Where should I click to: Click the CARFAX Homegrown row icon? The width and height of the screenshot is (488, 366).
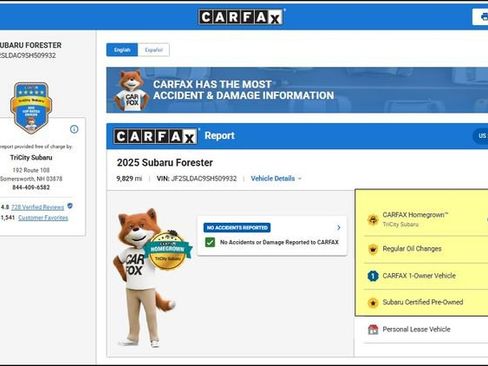[x=373, y=219]
